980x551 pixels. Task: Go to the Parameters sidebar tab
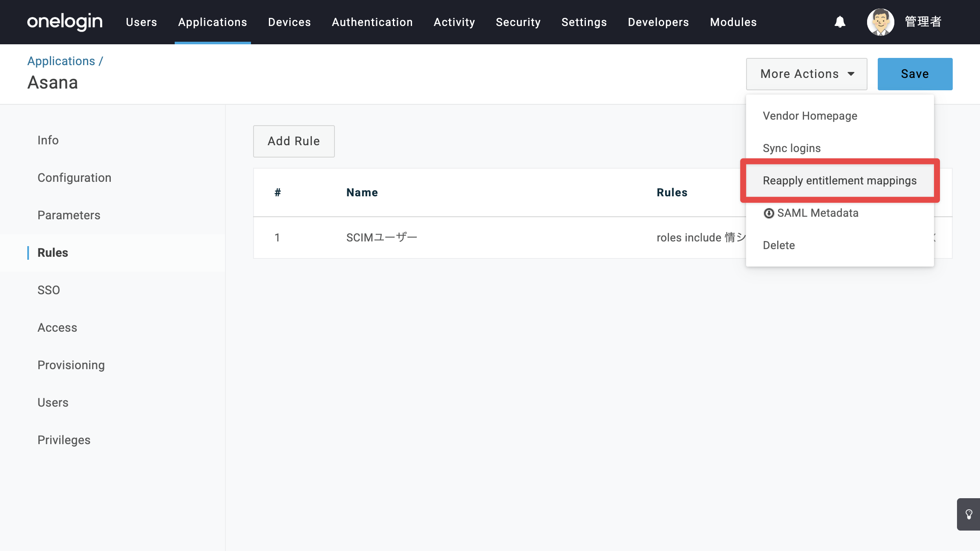(69, 215)
